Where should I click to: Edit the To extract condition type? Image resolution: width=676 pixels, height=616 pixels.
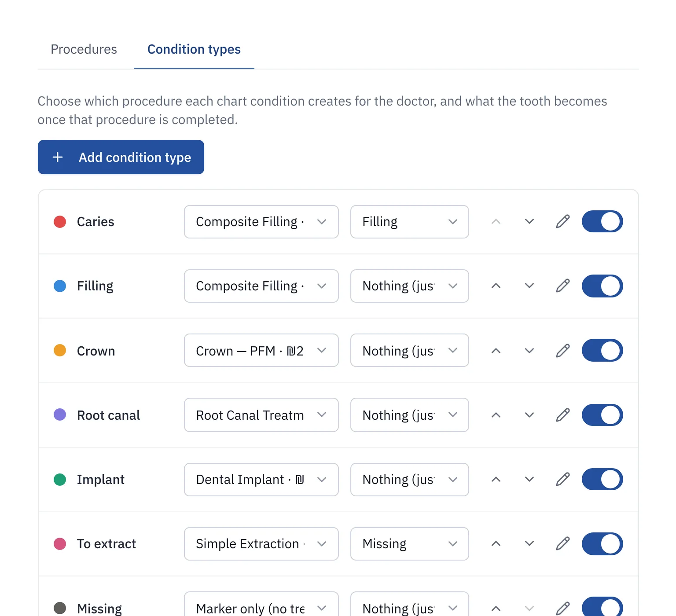[563, 543]
